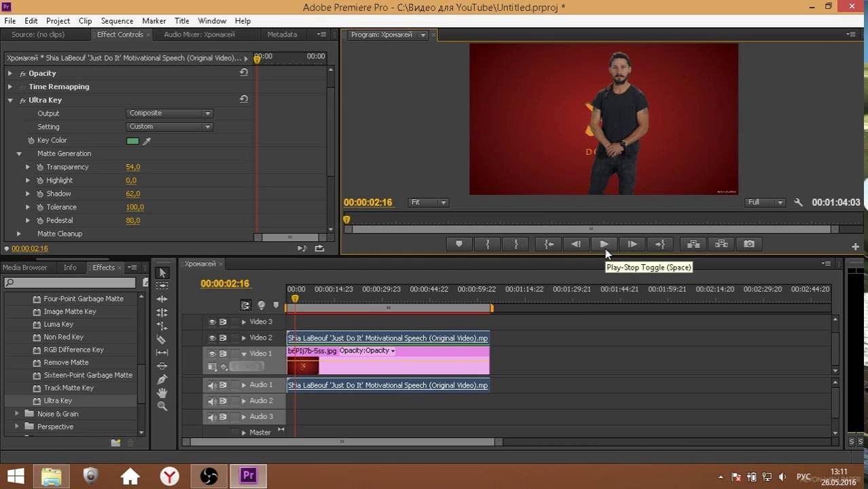
Task: Mute Audio 2 track output
Action: [x=212, y=401]
